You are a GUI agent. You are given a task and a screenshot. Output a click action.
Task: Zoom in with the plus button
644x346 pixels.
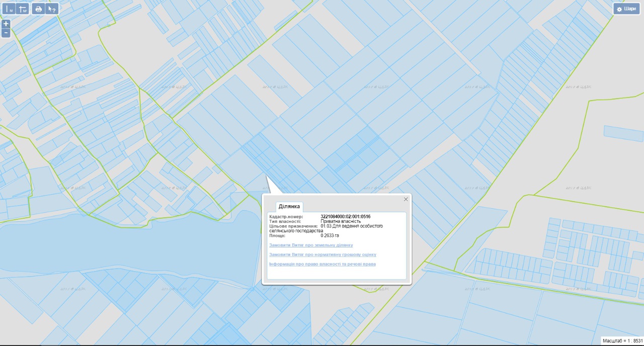tap(6, 24)
